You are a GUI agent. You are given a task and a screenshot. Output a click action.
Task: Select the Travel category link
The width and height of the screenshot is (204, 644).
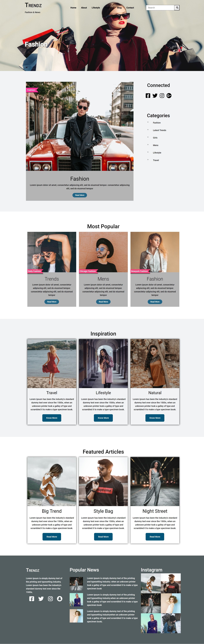pyautogui.click(x=156, y=160)
